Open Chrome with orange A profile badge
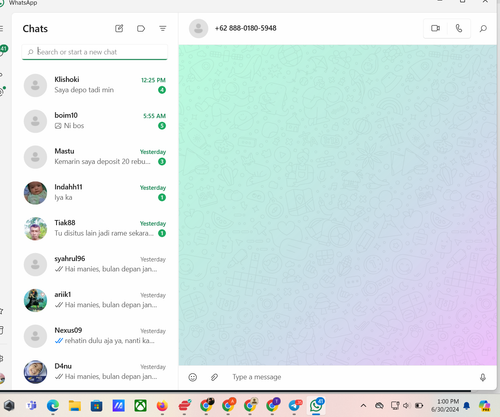Image resolution: width=500 pixels, height=417 pixels. pos(228,405)
